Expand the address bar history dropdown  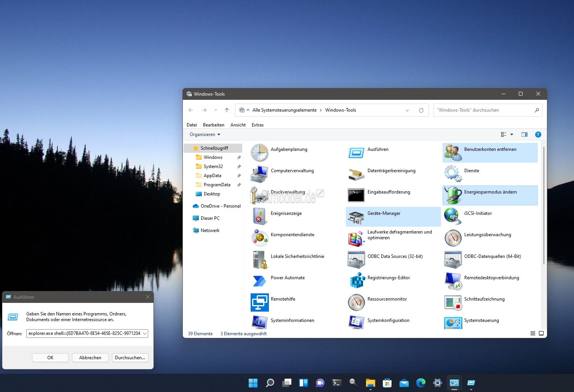pyautogui.click(x=407, y=110)
